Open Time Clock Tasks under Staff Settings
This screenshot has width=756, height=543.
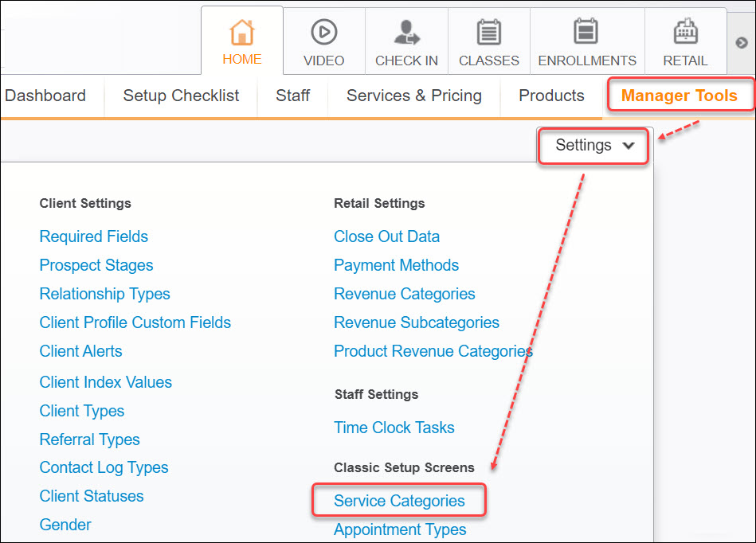point(394,428)
